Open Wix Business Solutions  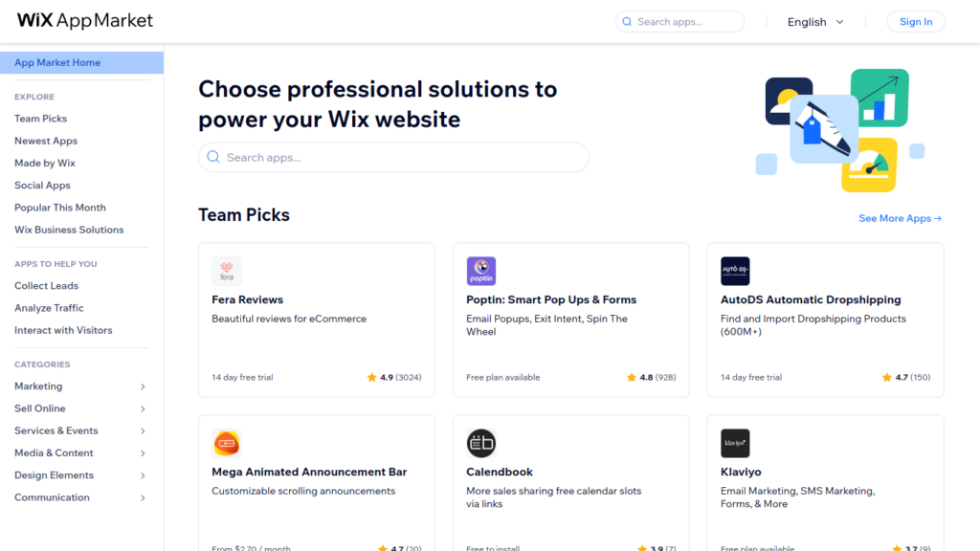point(69,230)
